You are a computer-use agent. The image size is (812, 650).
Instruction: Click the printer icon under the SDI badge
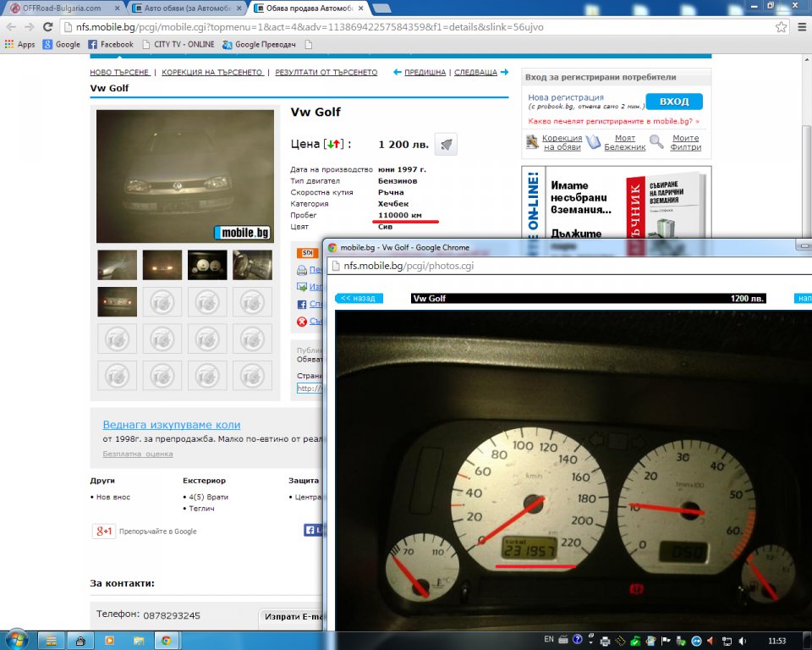coord(302,271)
